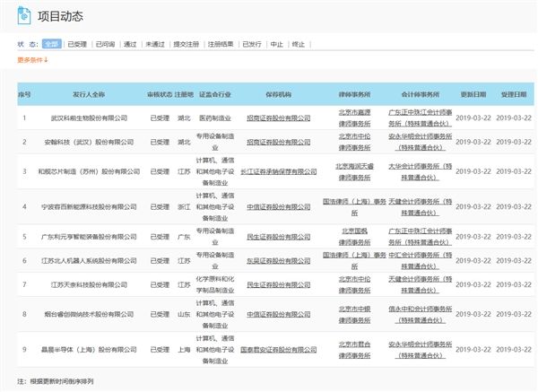The width and height of the screenshot is (538, 392).
Task: Click the 证监会行业 column header
Action: pyautogui.click(x=215, y=94)
